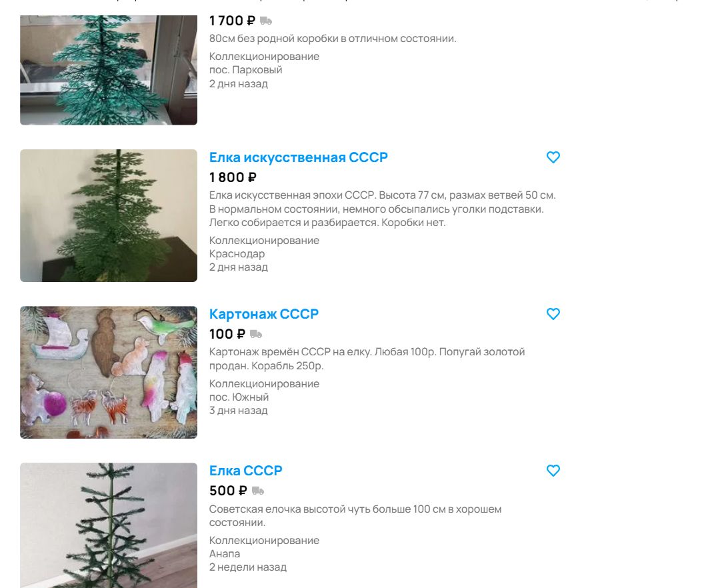710x588 pixels.
Task: Click the heart icon for "Елка СССР"
Action: 553,470
